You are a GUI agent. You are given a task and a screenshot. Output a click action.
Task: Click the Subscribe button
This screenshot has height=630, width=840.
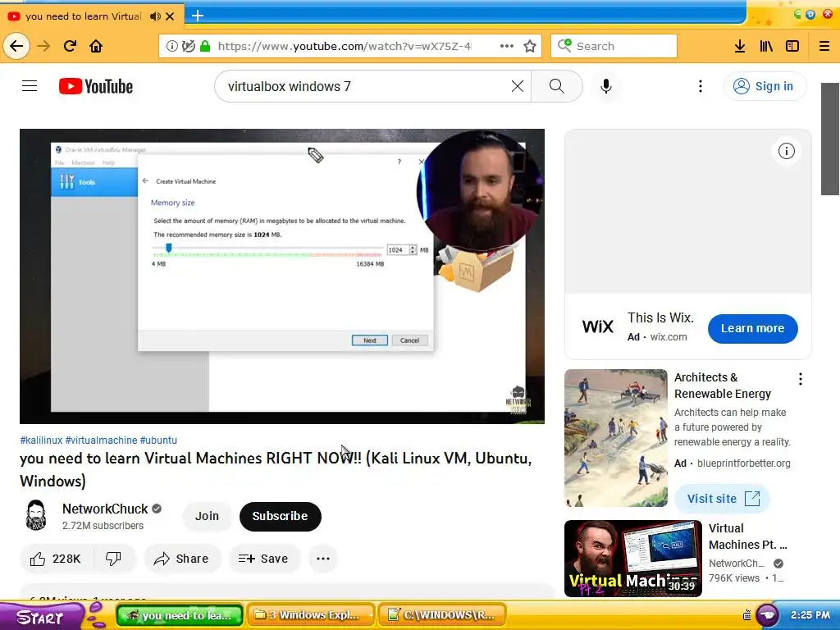281,516
